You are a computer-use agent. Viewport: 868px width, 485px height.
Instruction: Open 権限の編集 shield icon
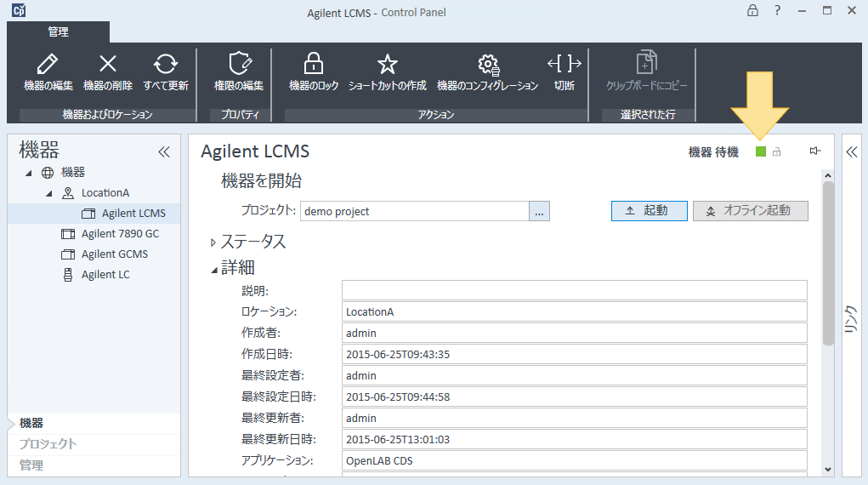[x=241, y=63]
